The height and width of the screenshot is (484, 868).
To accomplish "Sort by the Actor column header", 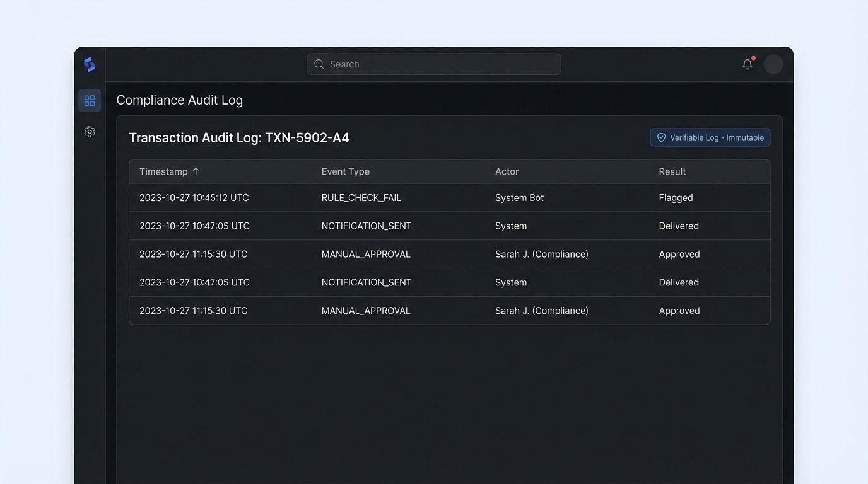I will pyautogui.click(x=507, y=171).
